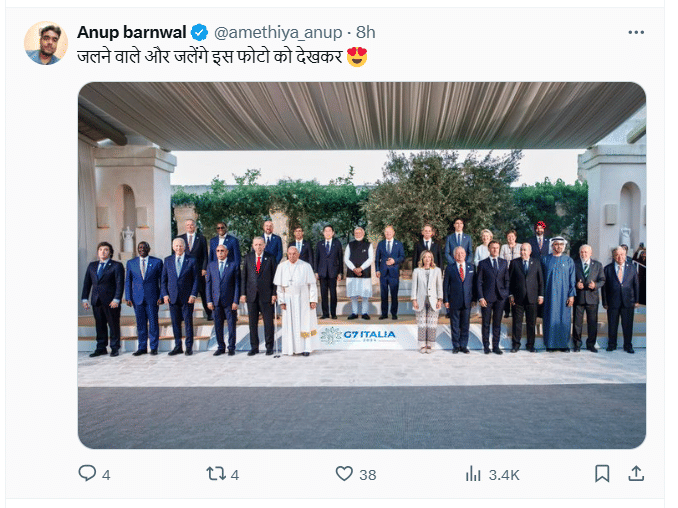
Task: Bookmark this post
Action: (x=602, y=474)
